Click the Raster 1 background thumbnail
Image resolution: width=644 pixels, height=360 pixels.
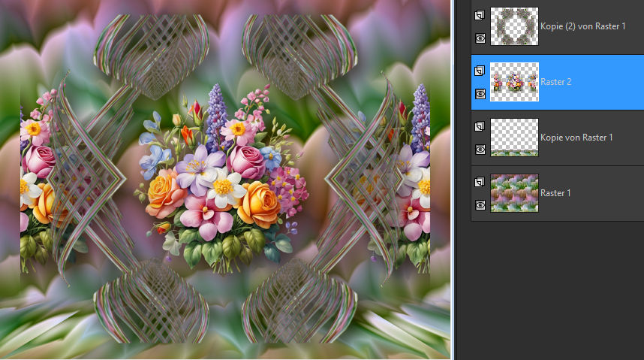click(514, 193)
